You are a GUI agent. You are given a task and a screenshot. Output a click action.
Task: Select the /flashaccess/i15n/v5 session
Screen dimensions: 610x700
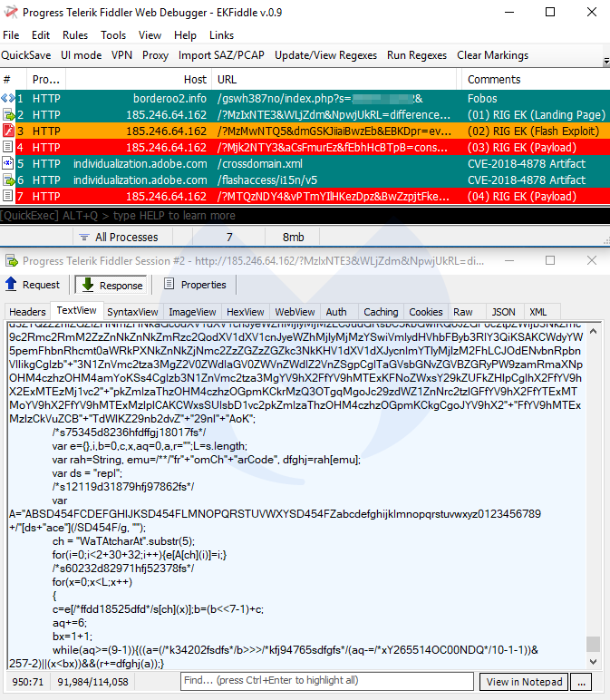tap(305, 180)
